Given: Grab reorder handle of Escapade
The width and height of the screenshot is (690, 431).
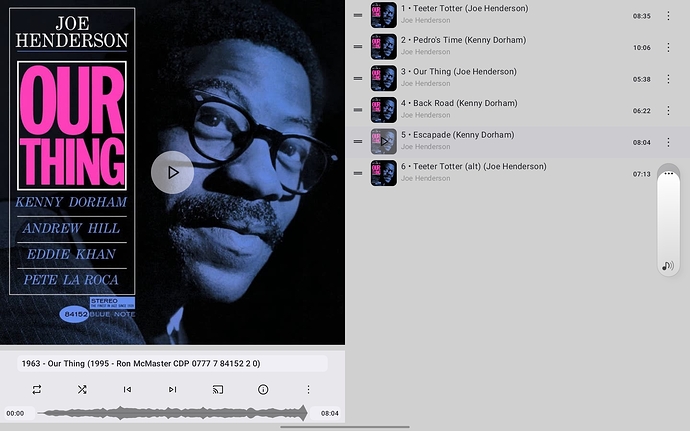Looking at the screenshot, I should (x=358, y=141).
